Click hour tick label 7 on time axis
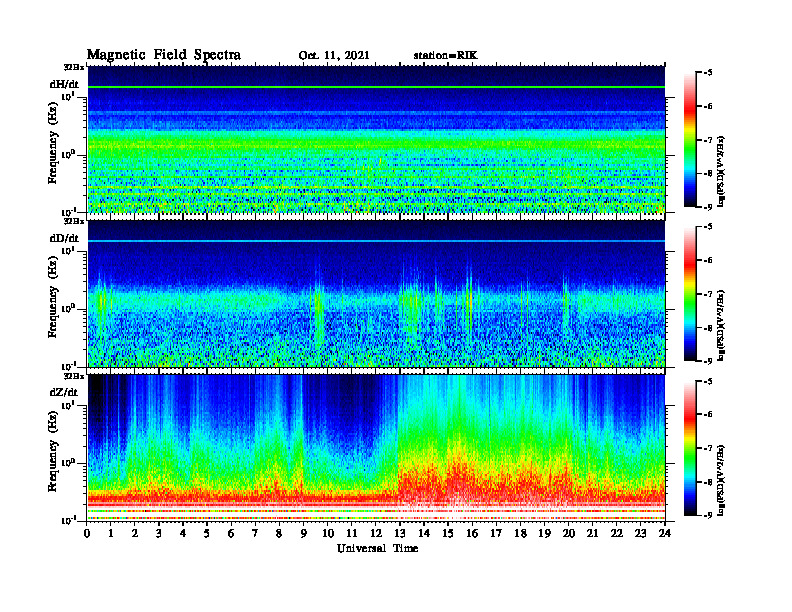Screen dimensions: 792x612 coord(255,534)
